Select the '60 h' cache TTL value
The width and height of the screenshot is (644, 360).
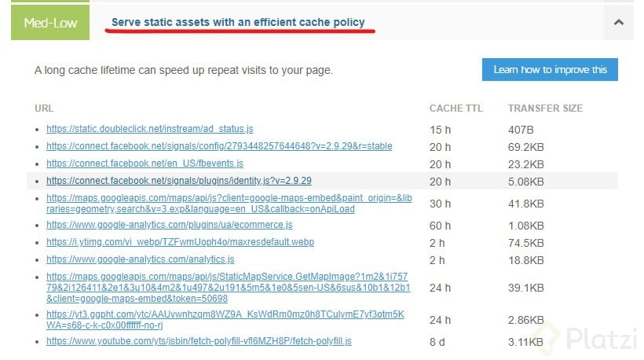(441, 226)
